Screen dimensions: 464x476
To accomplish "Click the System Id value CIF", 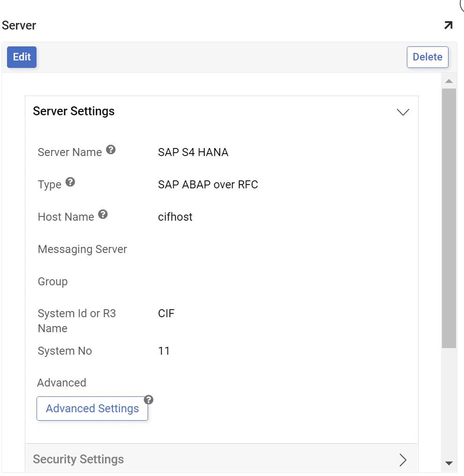I will (x=166, y=313).
